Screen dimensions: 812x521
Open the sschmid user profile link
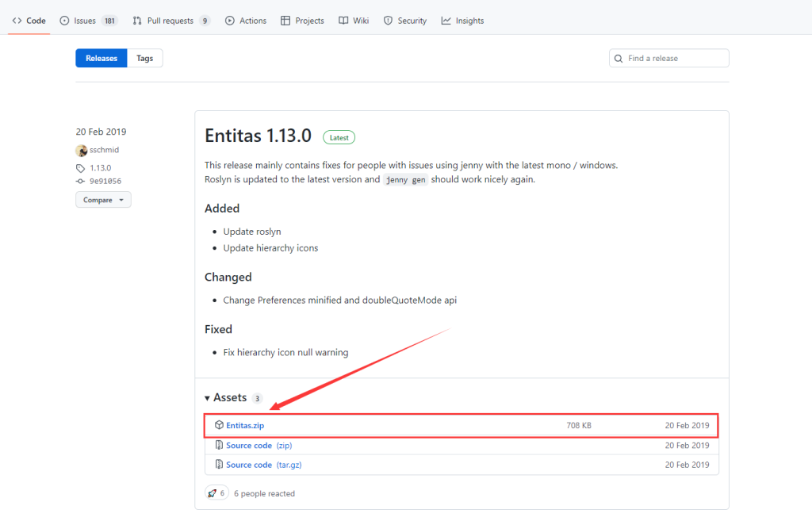[x=104, y=150]
